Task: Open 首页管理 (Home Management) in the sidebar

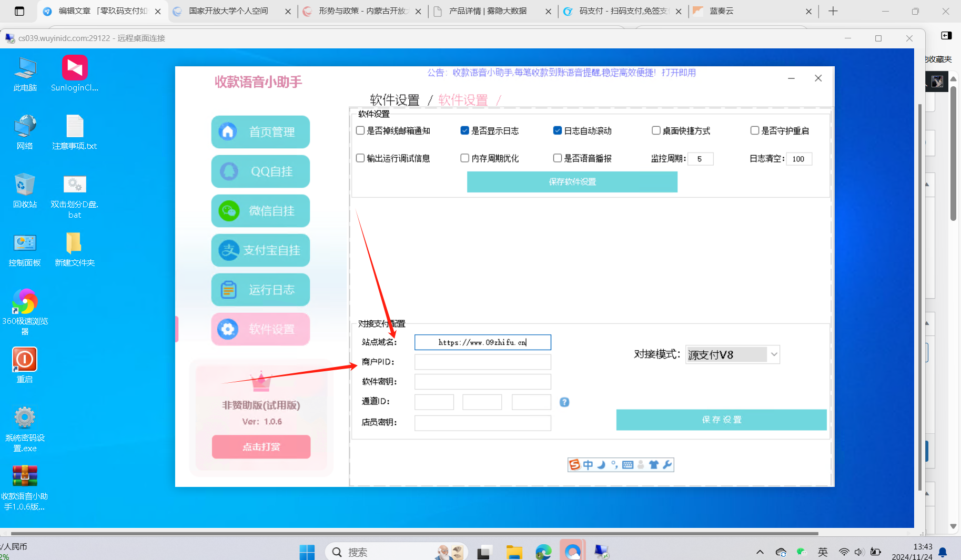Action: pos(260,131)
